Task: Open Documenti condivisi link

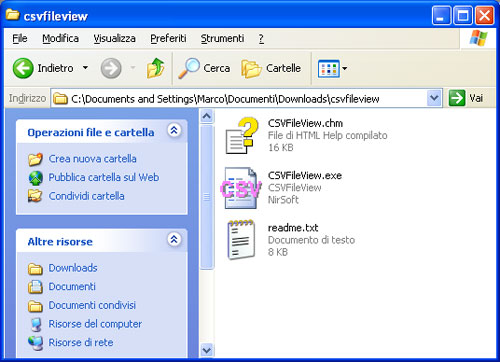Action: point(92,305)
